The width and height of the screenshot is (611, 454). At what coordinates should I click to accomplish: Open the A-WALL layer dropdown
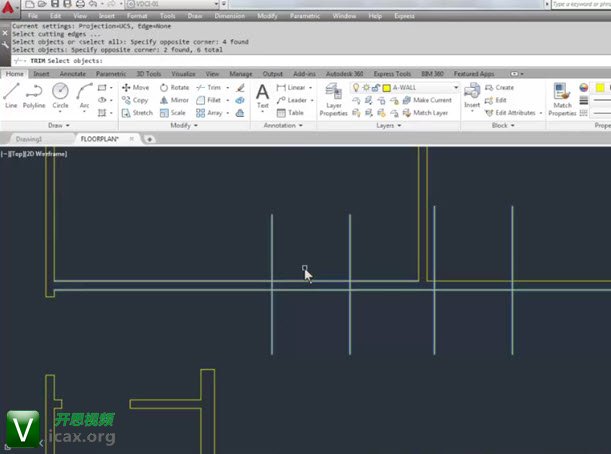(x=456, y=87)
